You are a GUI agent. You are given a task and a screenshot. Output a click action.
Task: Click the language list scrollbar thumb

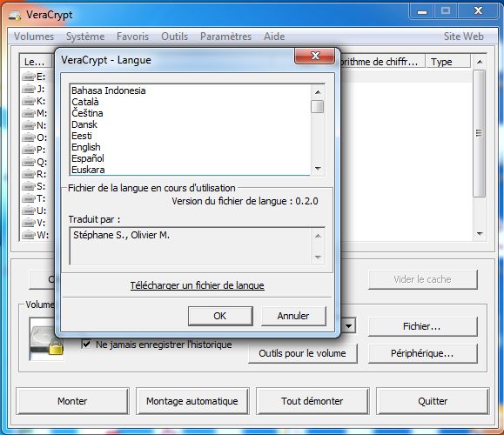point(318,107)
